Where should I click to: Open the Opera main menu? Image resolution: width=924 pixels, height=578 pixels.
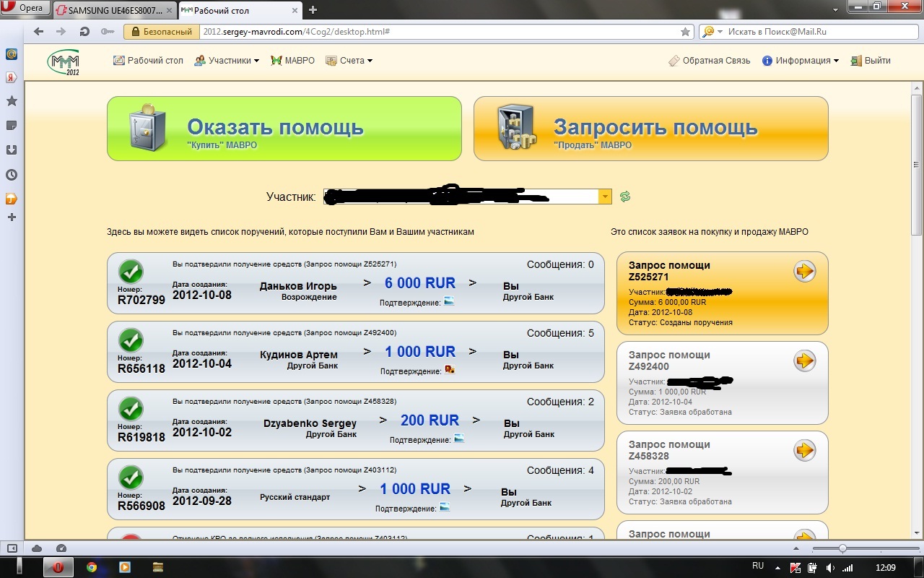tap(26, 8)
